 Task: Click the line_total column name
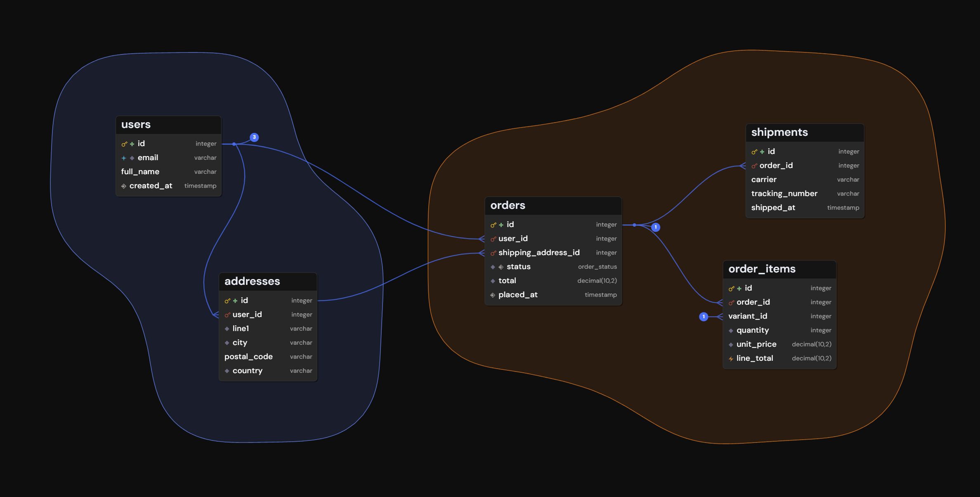click(755, 358)
